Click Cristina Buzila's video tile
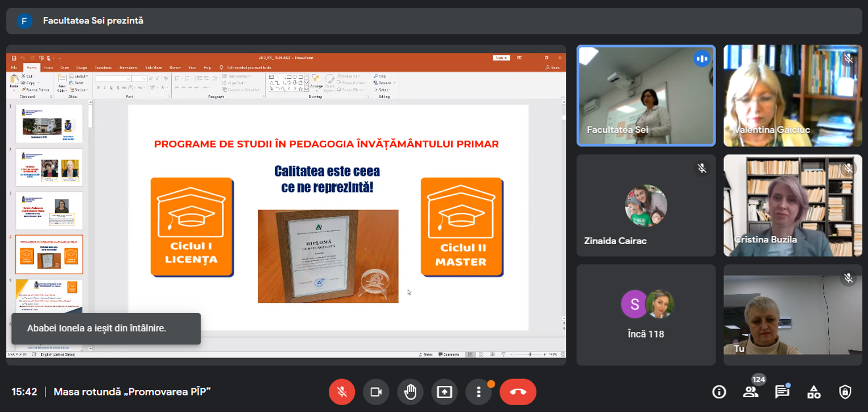The height and width of the screenshot is (412, 868). point(793,205)
